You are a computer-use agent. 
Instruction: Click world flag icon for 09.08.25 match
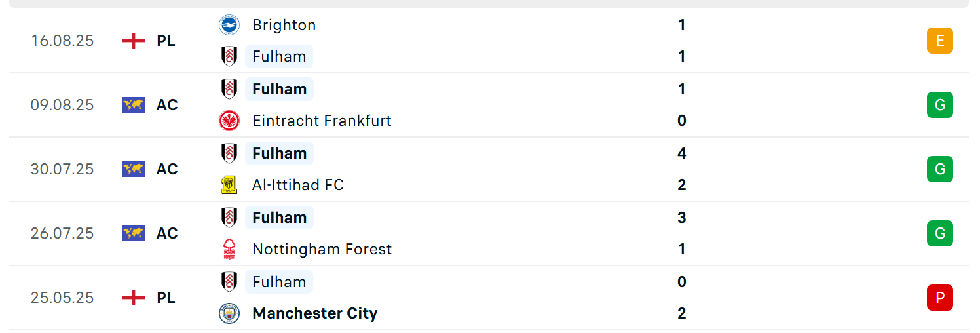[x=134, y=105]
